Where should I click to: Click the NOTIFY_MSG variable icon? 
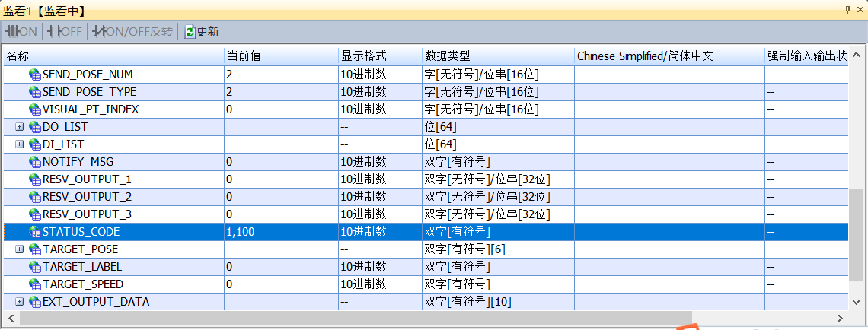coord(35,162)
